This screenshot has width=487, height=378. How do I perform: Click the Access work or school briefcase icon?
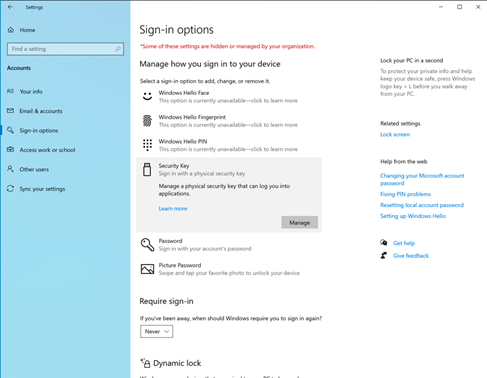tap(10, 150)
